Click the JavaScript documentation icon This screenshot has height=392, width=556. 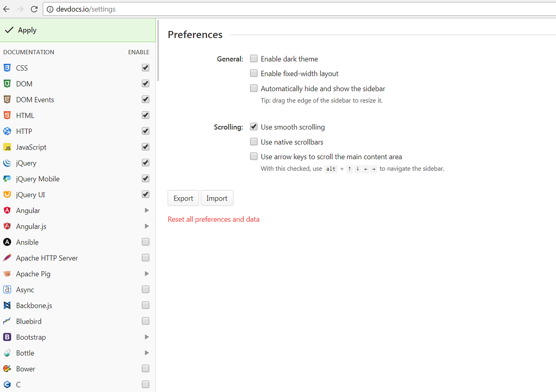[7, 147]
